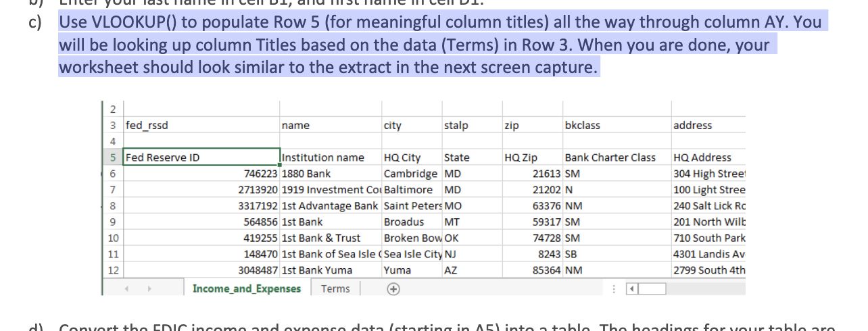
Task: Select the stalp cell
Action: tap(471, 125)
